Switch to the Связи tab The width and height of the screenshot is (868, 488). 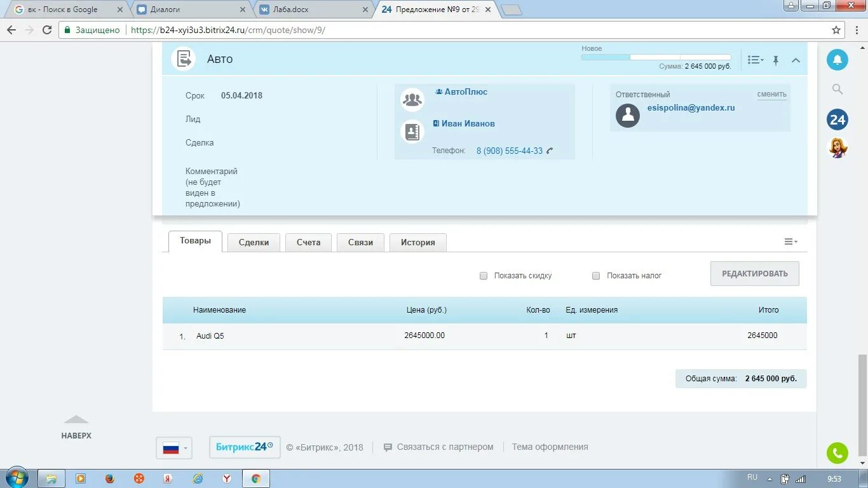(x=360, y=242)
